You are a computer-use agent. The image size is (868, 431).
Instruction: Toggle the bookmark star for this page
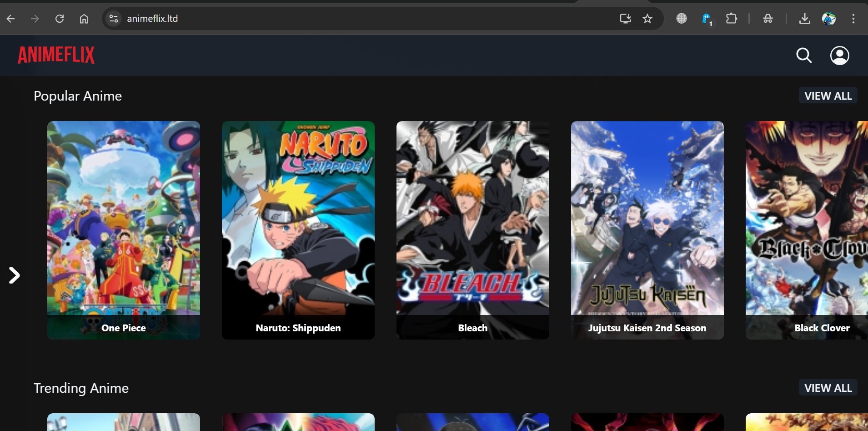(x=647, y=19)
